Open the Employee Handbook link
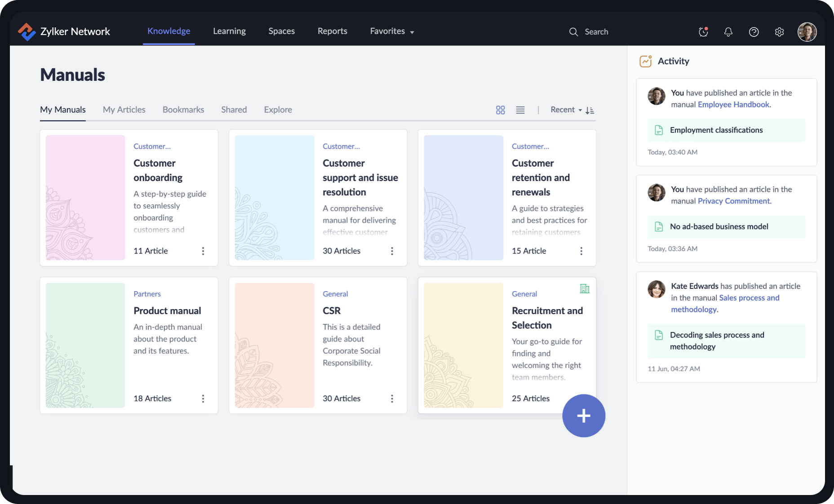 click(734, 105)
